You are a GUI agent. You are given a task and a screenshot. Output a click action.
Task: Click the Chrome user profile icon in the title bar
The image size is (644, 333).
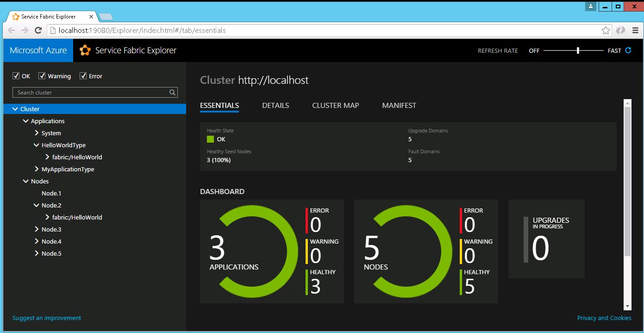pyautogui.click(x=590, y=6)
